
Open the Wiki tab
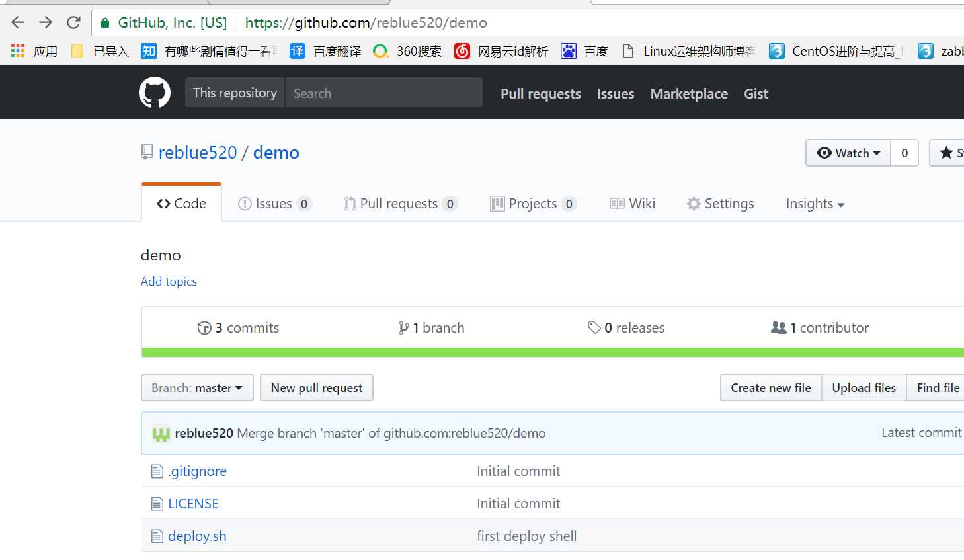click(633, 204)
